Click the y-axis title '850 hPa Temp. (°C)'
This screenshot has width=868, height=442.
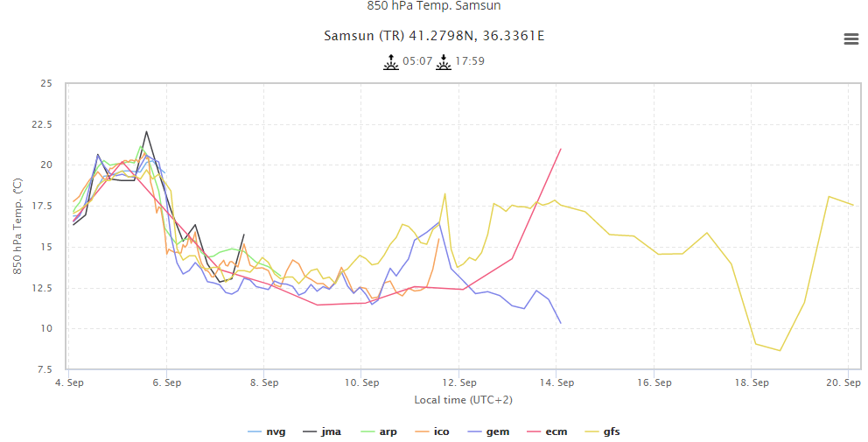(x=17, y=226)
